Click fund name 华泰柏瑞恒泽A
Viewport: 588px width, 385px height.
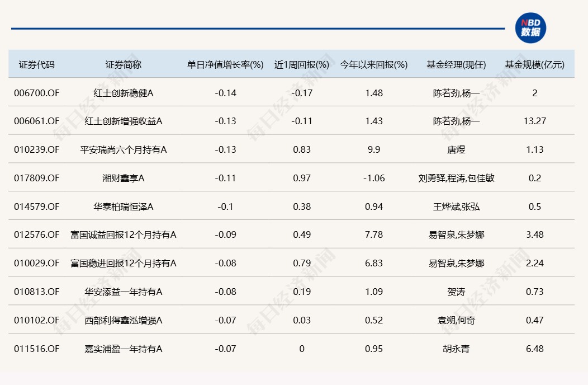click(124, 206)
